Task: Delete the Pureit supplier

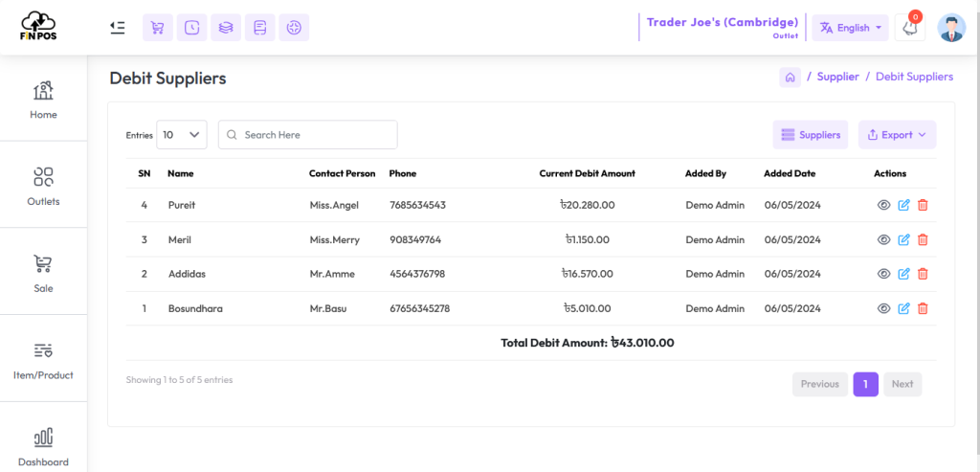Action: 923,205
